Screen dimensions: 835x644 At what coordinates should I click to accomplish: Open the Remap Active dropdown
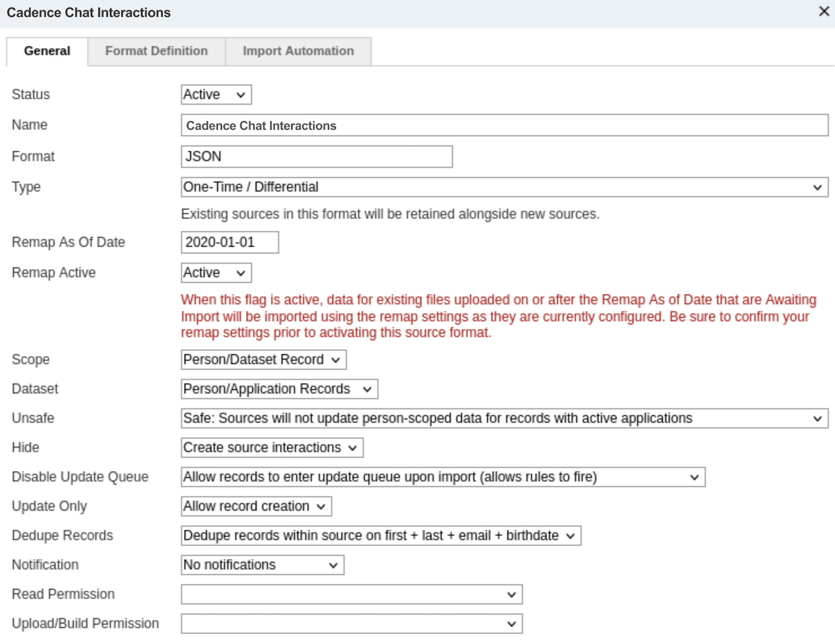[216, 273]
